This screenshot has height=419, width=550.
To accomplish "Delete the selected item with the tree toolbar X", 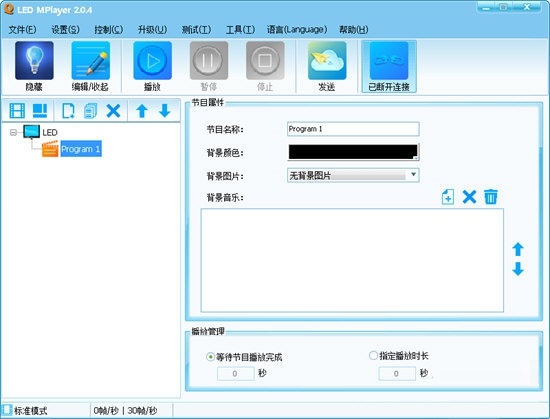I will tap(113, 111).
